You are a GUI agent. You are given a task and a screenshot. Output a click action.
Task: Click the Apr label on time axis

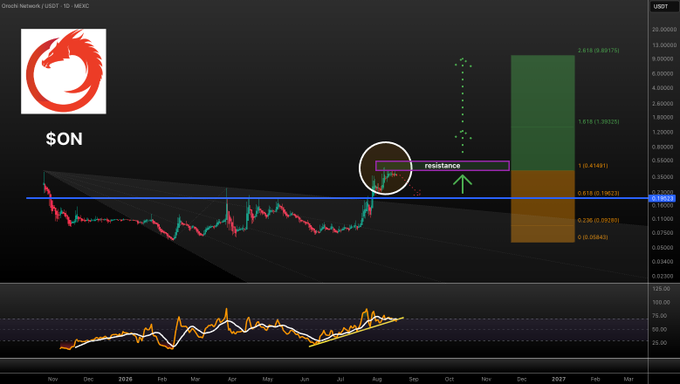pyautogui.click(x=232, y=379)
